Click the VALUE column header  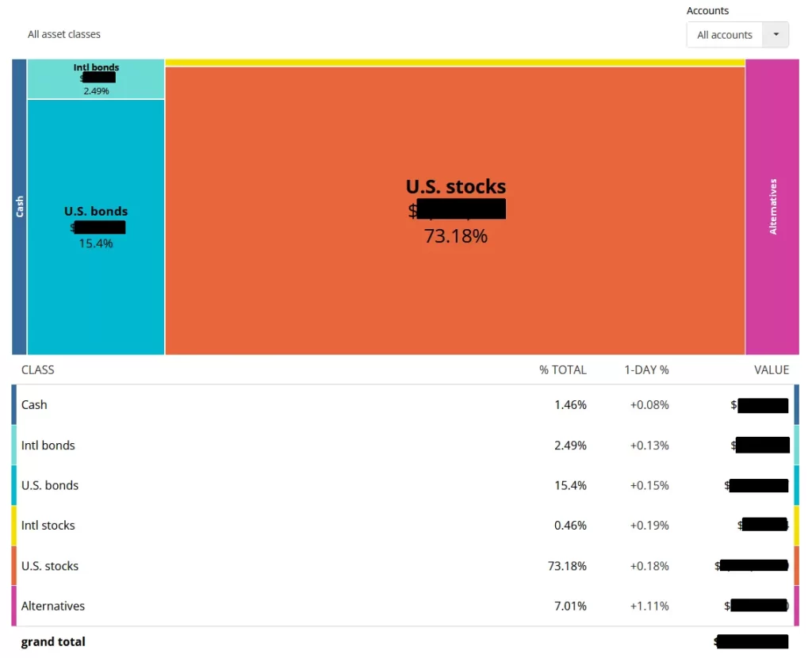pyautogui.click(x=771, y=369)
